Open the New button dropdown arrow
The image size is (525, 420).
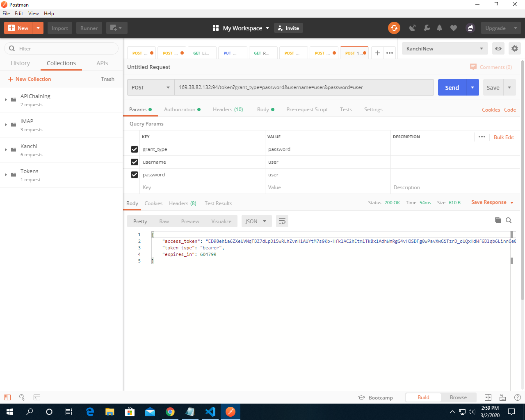[38, 28]
